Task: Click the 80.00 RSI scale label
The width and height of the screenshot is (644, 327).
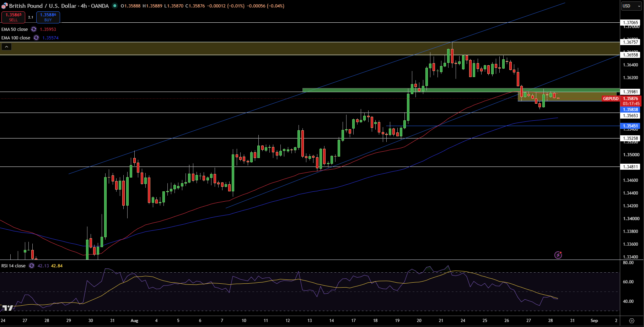Action: tap(628, 263)
